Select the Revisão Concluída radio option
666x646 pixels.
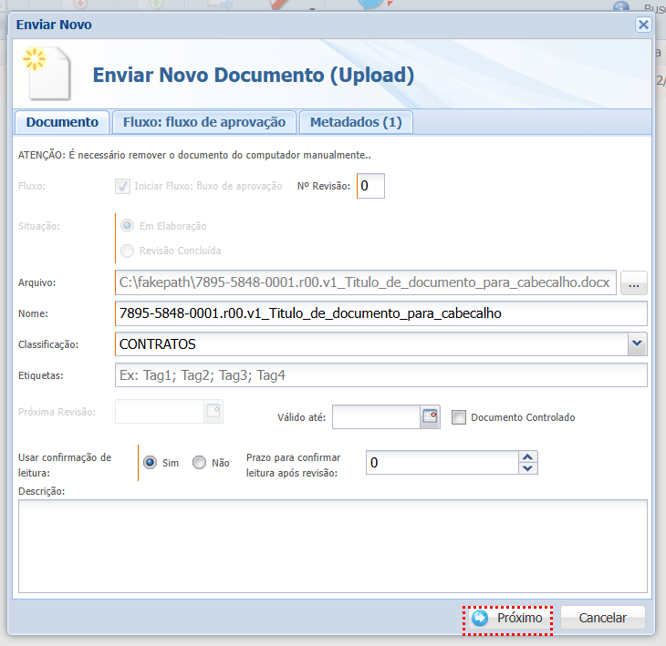[127, 250]
